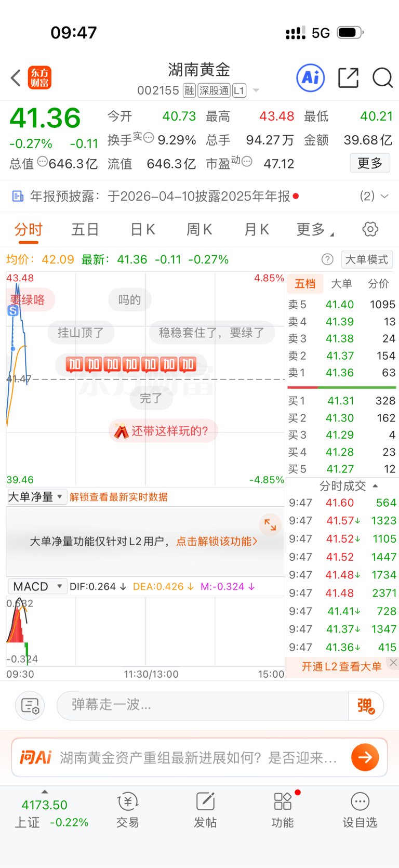The height and width of the screenshot is (868, 399).
Task: Expand stock title dropdown arrow
Action: tap(256, 91)
